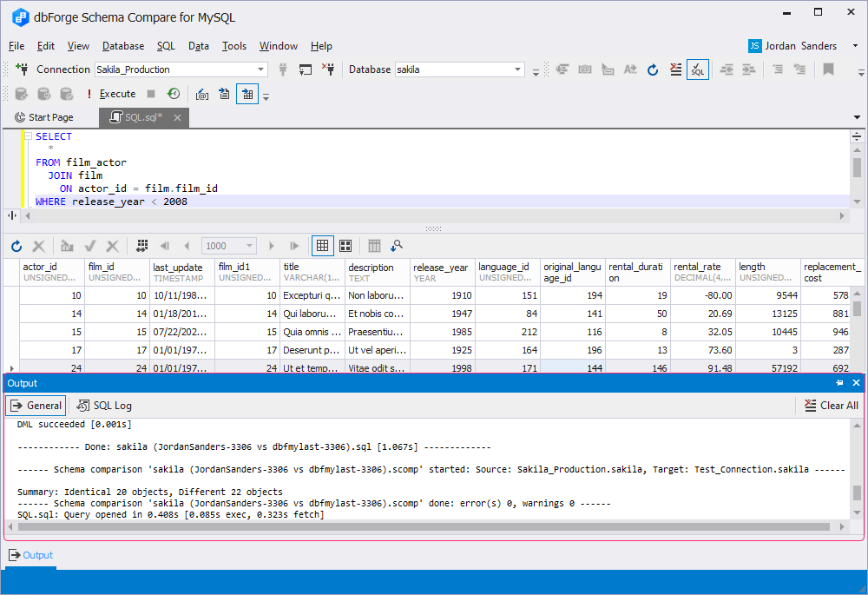The image size is (868, 595).
Task: Click the bookmark icon in the top toolbar
Action: pyautogui.click(x=828, y=69)
